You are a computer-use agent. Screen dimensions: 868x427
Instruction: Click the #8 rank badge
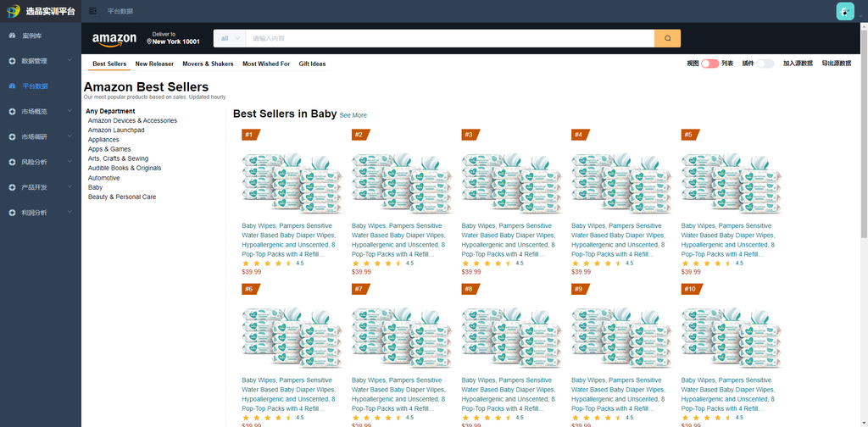pyautogui.click(x=470, y=289)
